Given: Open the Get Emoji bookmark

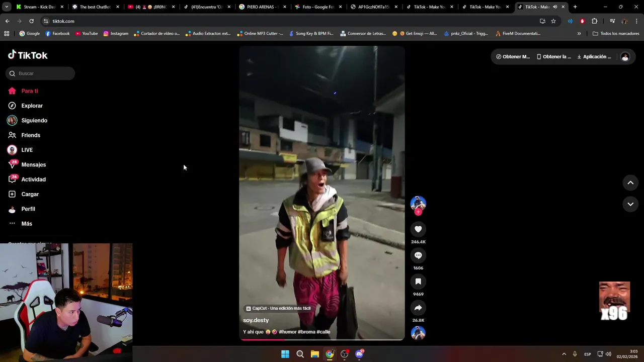Looking at the screenshot, I should tap(415, 34).
